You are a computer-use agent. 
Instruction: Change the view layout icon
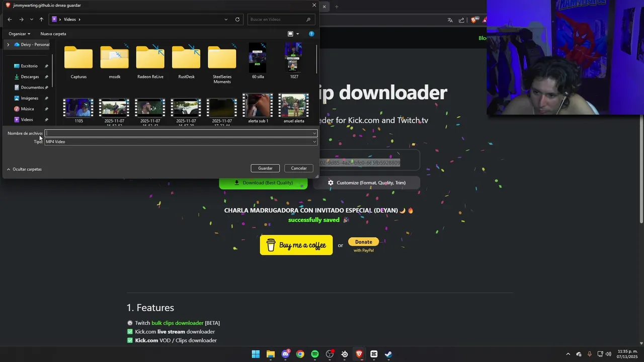[x=290, y=34]
